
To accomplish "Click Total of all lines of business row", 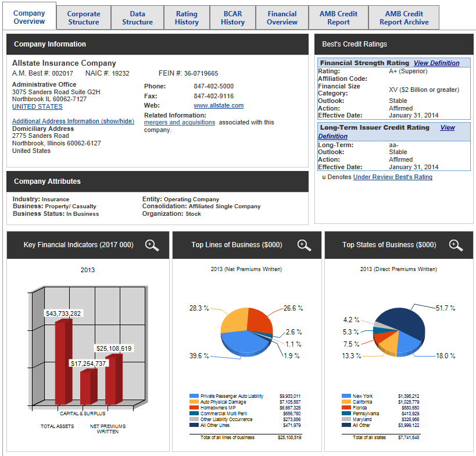I will [x=246, y=437].
